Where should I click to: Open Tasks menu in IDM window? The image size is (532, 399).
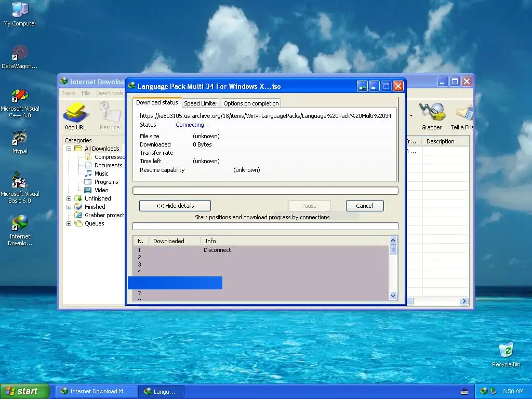click(x=69, y=93)
